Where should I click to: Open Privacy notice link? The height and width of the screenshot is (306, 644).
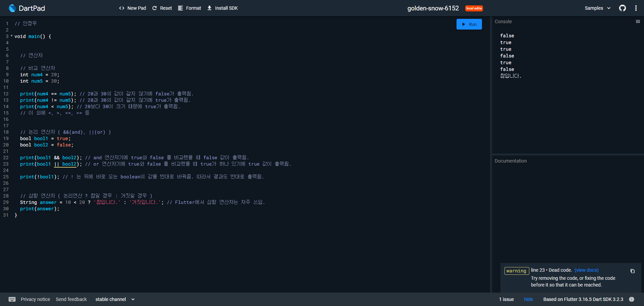[x=35, y=299]
